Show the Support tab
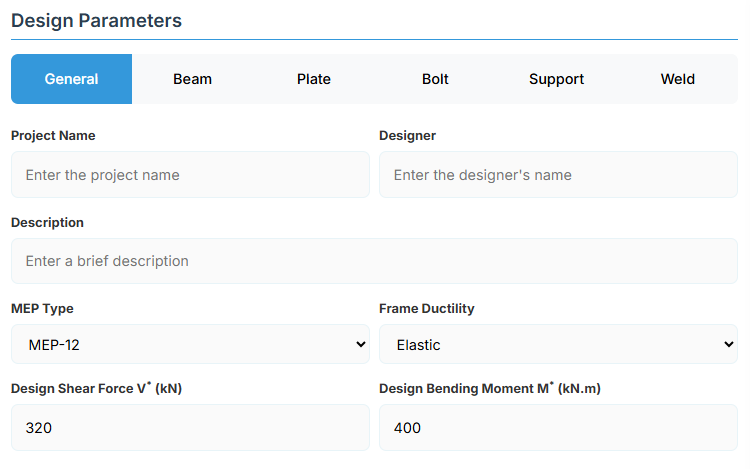 pos(556,79)
